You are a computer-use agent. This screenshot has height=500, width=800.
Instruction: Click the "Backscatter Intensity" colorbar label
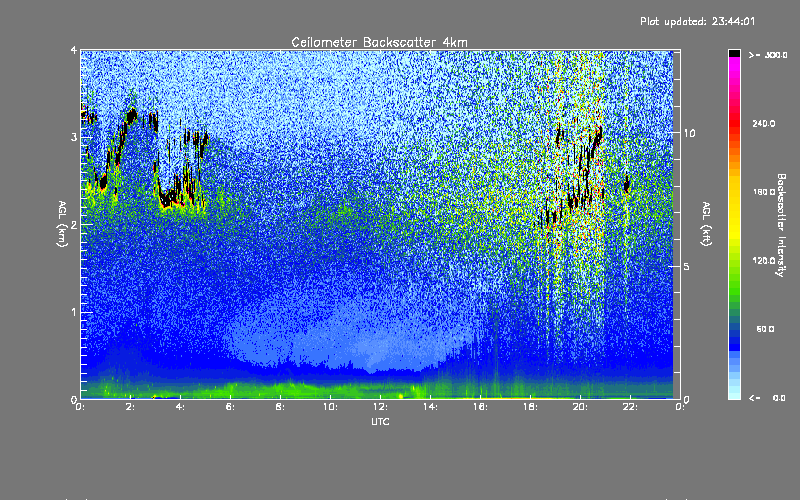781,225
